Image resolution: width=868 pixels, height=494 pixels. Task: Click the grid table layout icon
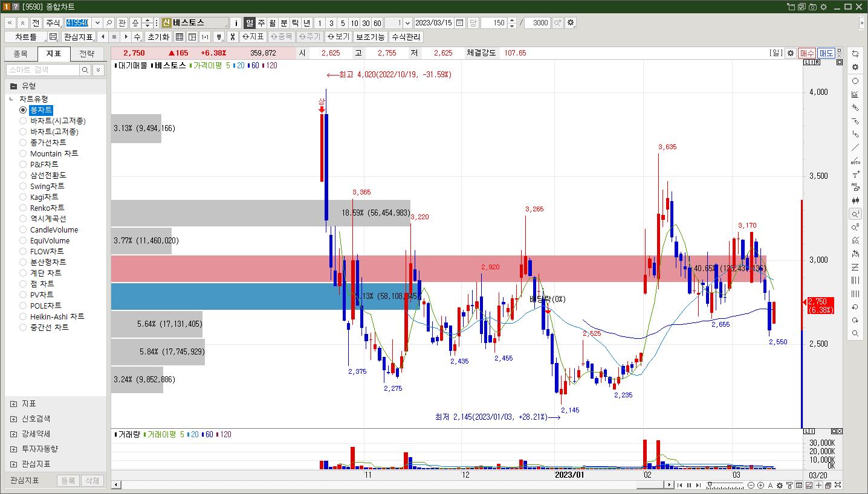tap(180, 37)
